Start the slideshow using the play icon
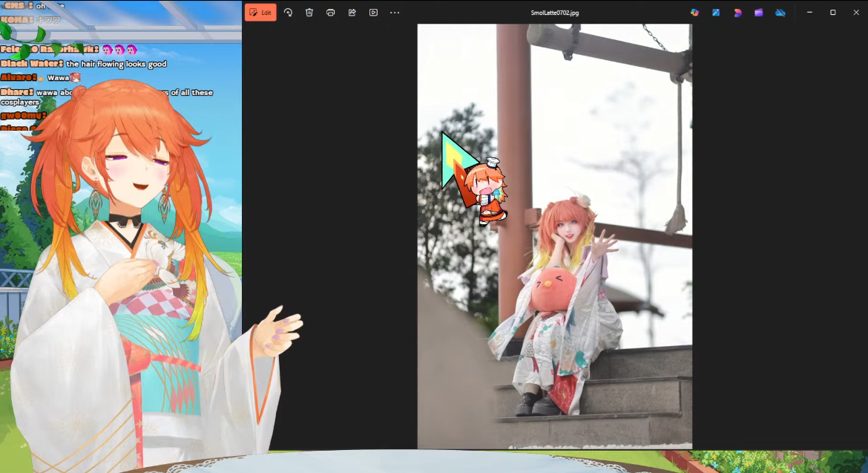Image resolution: width=868 pixels, height=473 pixels. pyautogui.click(x=374, y=12)
